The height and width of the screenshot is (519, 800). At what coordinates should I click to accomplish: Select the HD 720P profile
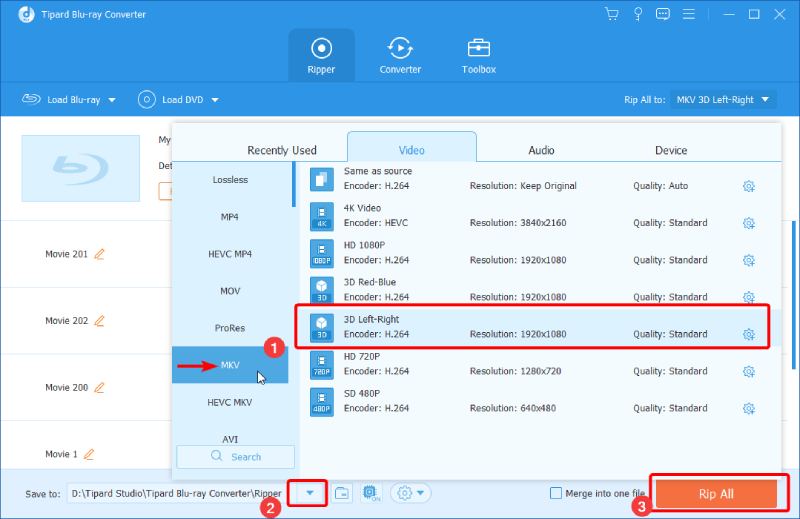coord(539,364)
